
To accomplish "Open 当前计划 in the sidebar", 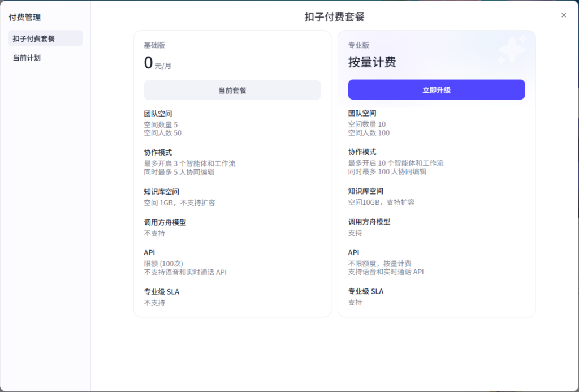I will tap(45, 58).
